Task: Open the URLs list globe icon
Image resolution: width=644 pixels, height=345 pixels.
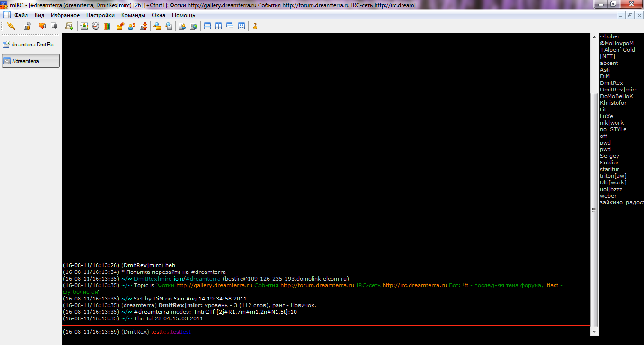Action: 193,26
